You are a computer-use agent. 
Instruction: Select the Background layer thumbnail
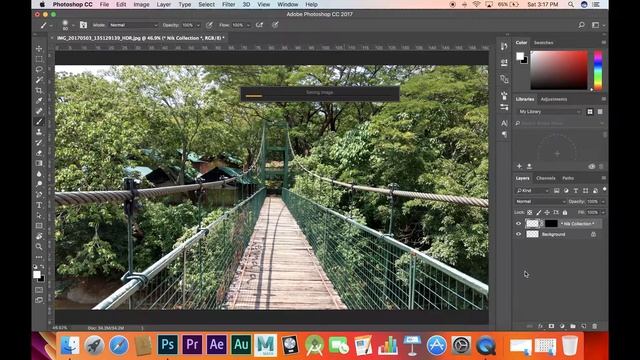[532, 234]
